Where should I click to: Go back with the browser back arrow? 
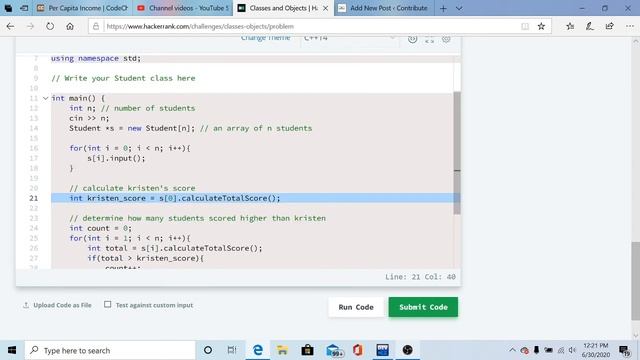(x=10, y=26)
